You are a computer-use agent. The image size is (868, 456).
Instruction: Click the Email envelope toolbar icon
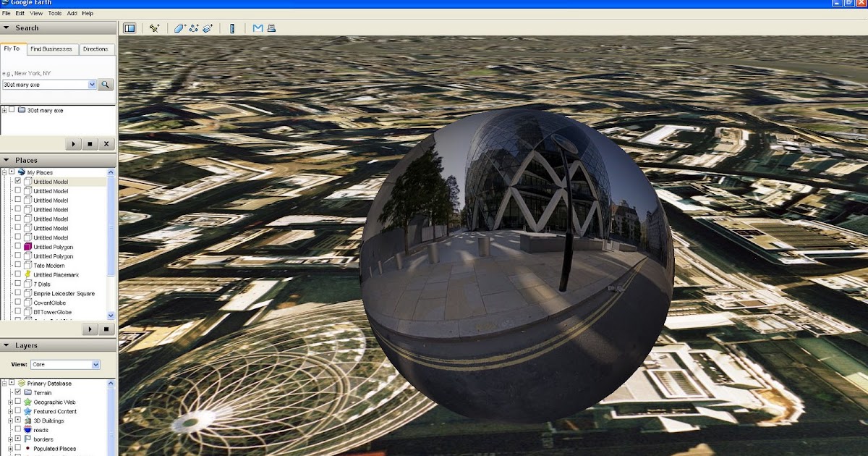(x=258, y=28)
